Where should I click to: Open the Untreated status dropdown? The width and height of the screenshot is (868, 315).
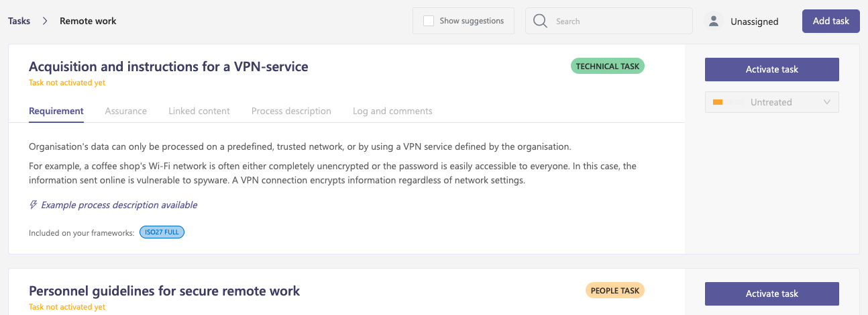(x=772, y=102)
